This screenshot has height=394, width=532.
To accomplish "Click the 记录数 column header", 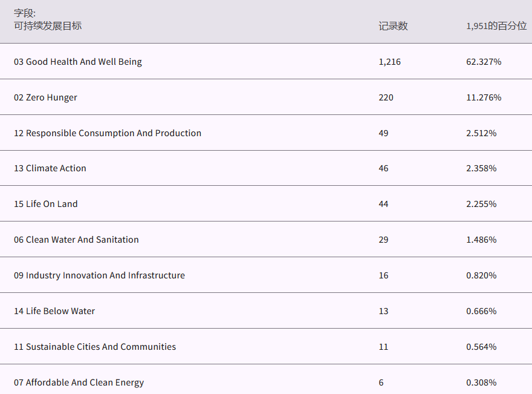I will pyautogui.click(x=393, y=26).
